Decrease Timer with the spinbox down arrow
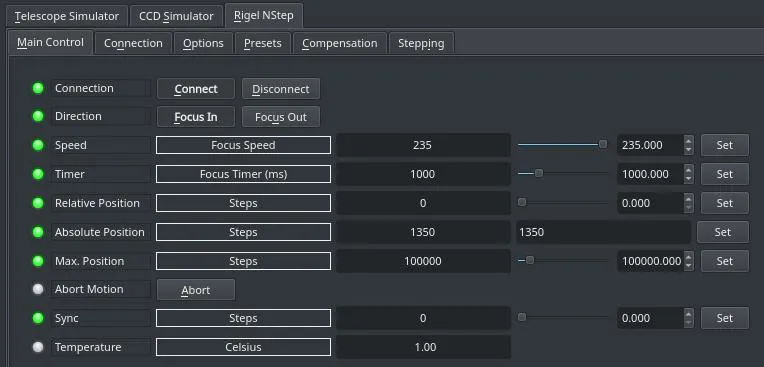The height and width of the screenshot is (367, 764). (688, 179)
